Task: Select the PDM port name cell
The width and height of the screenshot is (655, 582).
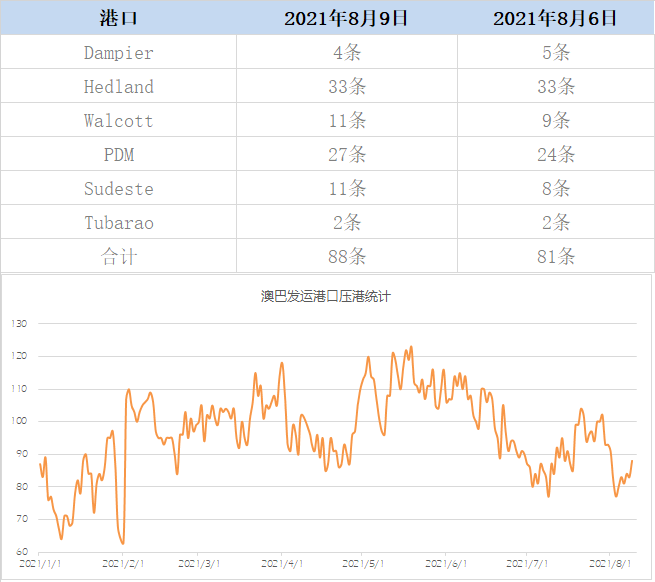Action: (x=119, y=155)
